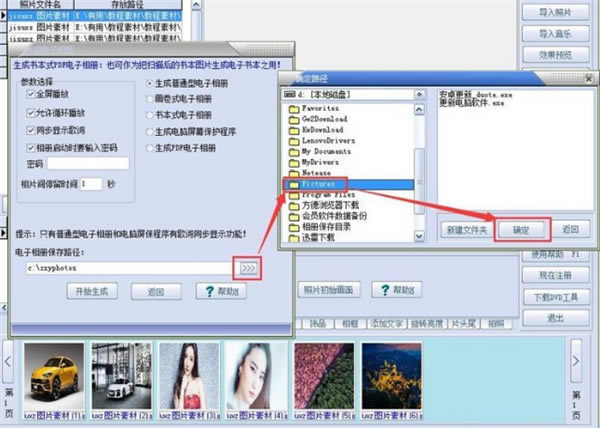Click the Favorites folder icon
600x428 pixels.
[x=294, y=109]
